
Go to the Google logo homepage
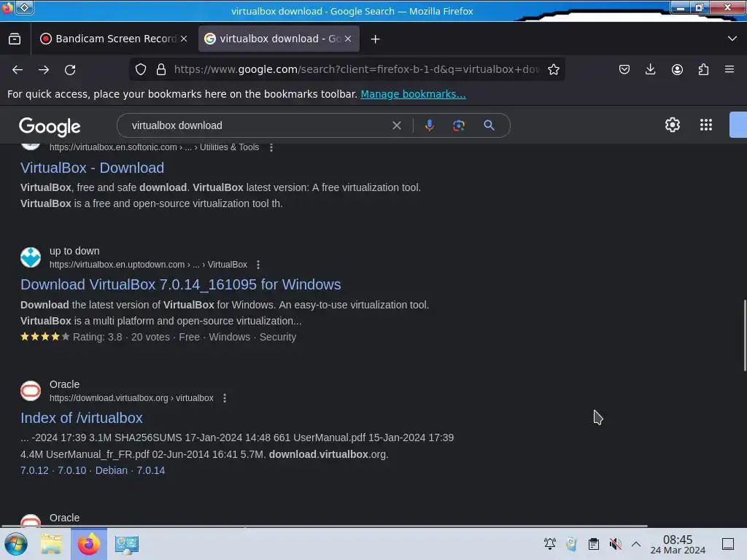pos(50,127)
